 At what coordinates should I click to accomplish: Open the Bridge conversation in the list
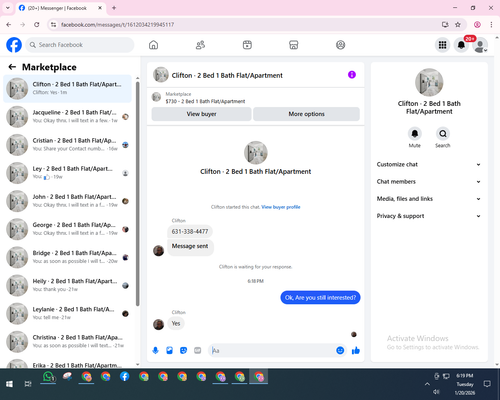[x=67, y=257]
